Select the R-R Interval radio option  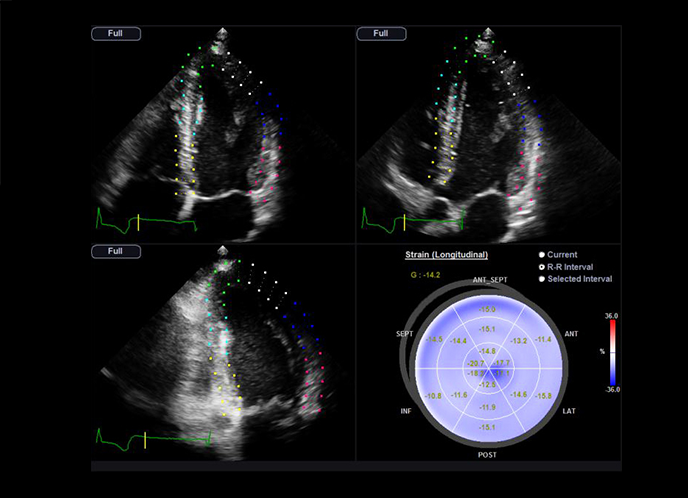566,267
